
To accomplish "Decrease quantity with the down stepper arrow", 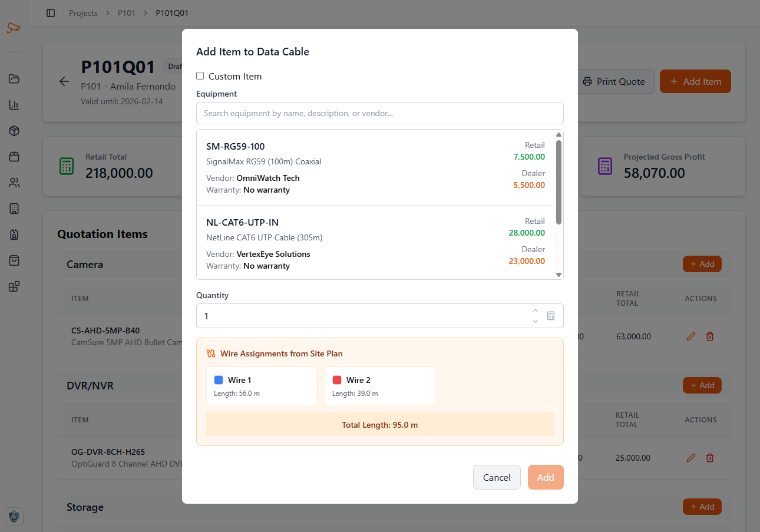I will click(x=536, y=321).
